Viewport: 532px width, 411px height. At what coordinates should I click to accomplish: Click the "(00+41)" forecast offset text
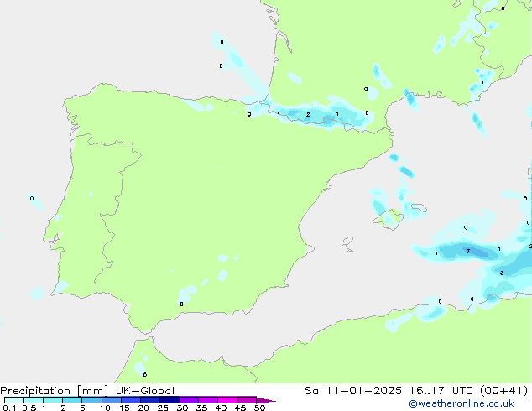pyautogui.click(x=503, y=391)
